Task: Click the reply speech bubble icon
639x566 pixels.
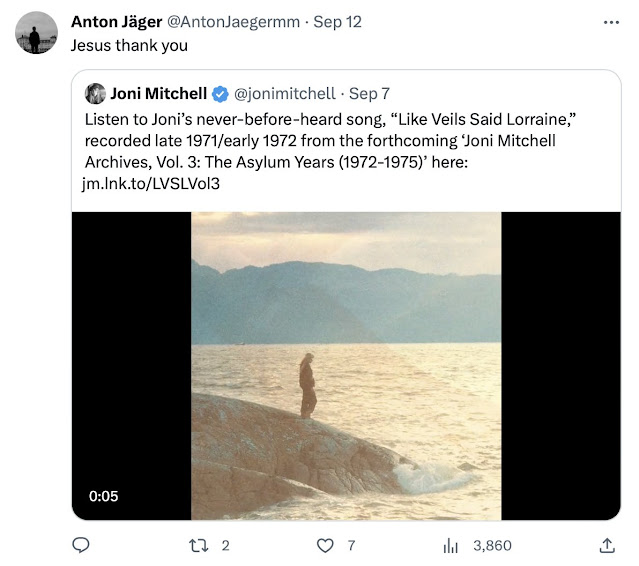Action: [x=82, y=546]
